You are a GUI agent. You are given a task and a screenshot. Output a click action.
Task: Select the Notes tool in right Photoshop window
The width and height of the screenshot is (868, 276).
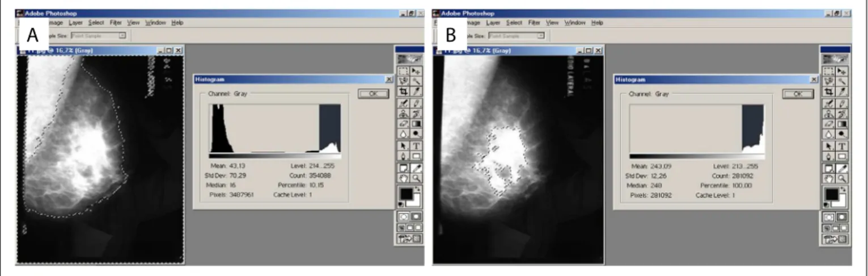coord(829,168)
